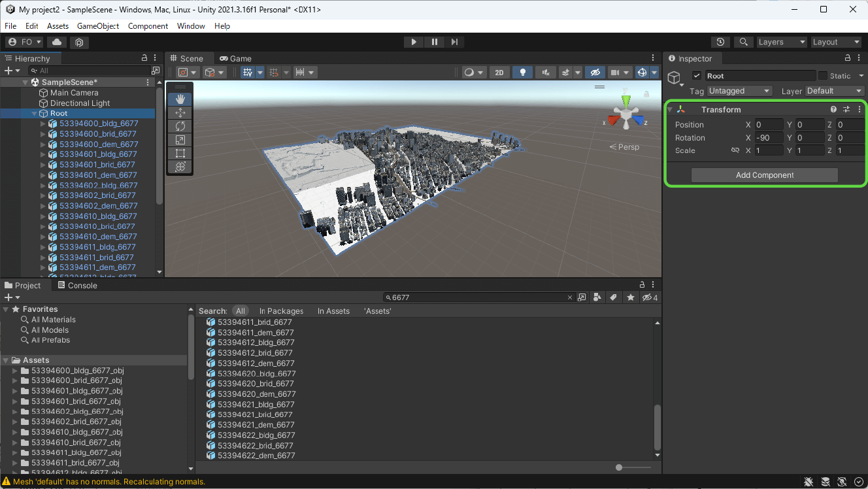Open Unity cloud services icon
This screenshot has width=868, height=489.
point(57,42)
